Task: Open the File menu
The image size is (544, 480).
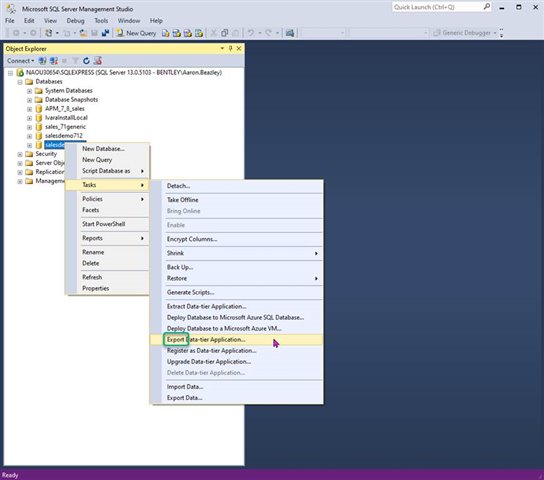Action: click(10, 20)
